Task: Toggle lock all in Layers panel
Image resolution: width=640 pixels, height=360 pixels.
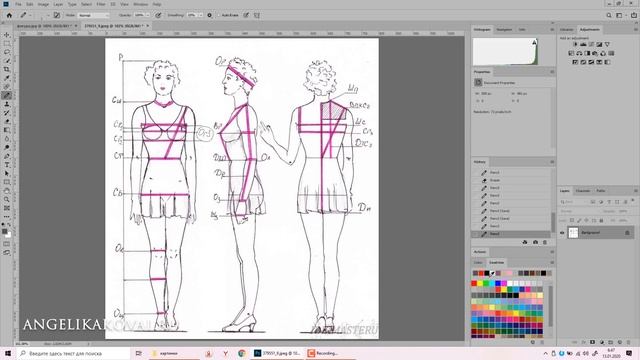Action: (x=601, y=220)
